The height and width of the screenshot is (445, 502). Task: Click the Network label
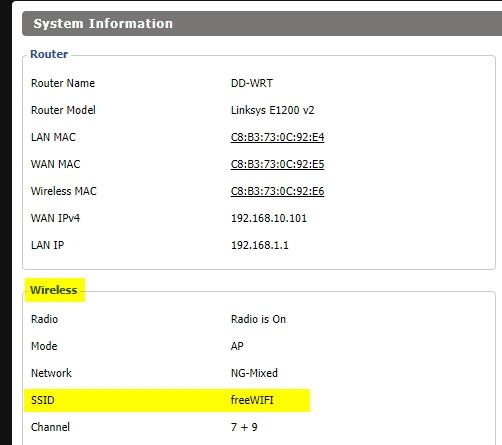(51, 373)
